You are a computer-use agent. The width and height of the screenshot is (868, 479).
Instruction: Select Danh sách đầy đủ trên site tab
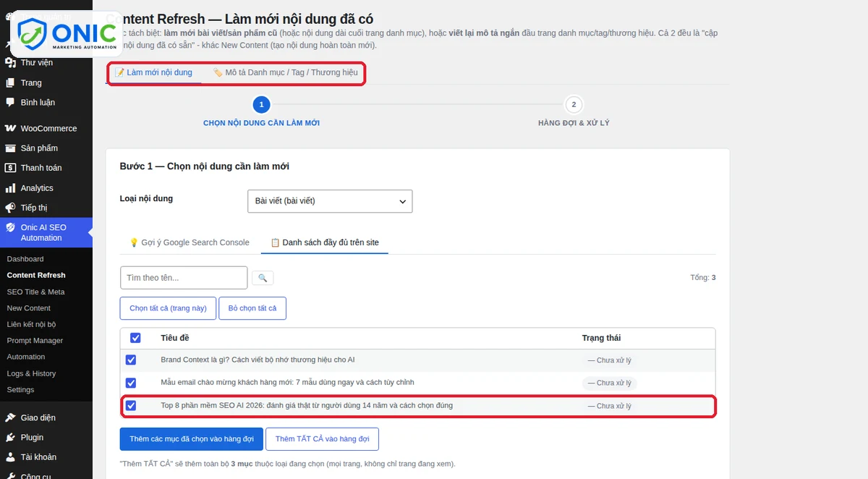point(325,242)
